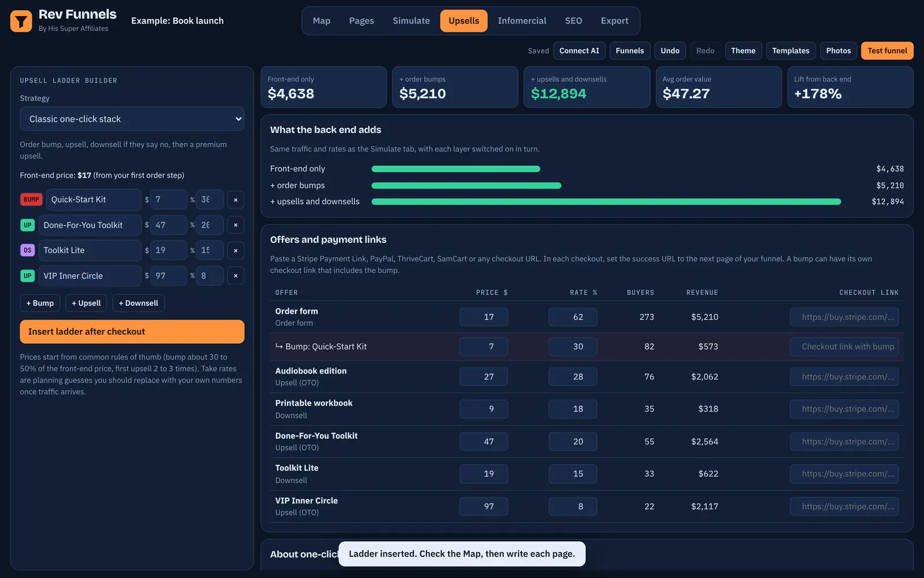This screenshot has width=924, height=578.
Task: Edit the Quick-Start Kit name field
Action: point(94,199)
